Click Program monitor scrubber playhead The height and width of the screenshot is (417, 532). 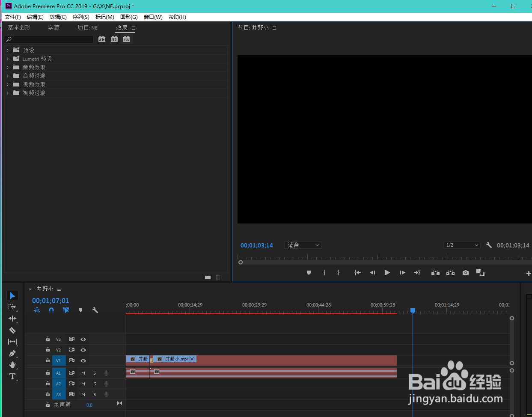[241, 262]
